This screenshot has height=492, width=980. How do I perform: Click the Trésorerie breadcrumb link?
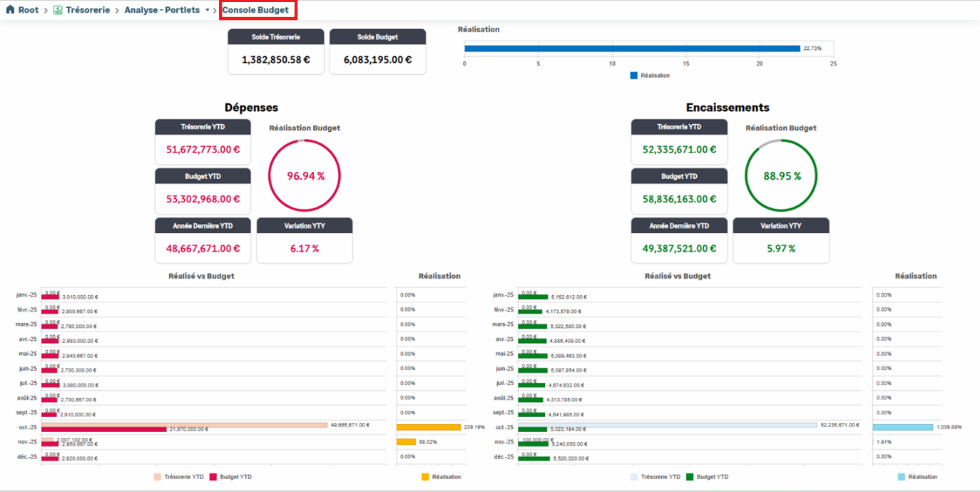click(x=88, y=10)
